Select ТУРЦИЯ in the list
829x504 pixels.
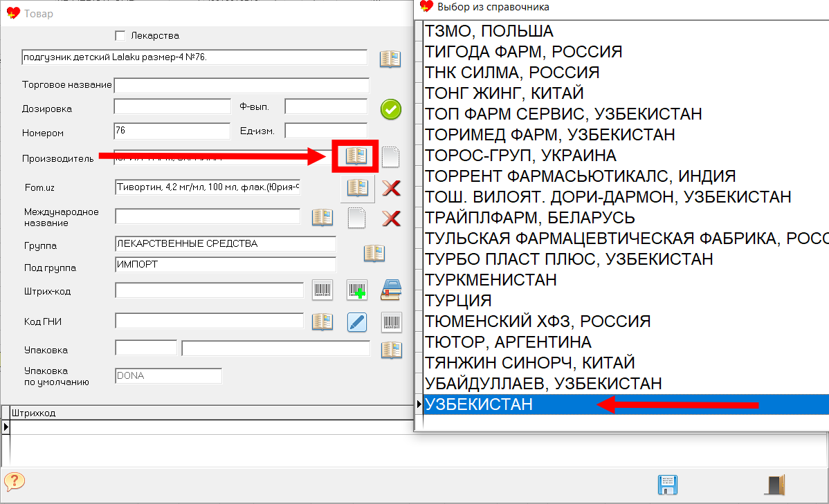[626, 301]
